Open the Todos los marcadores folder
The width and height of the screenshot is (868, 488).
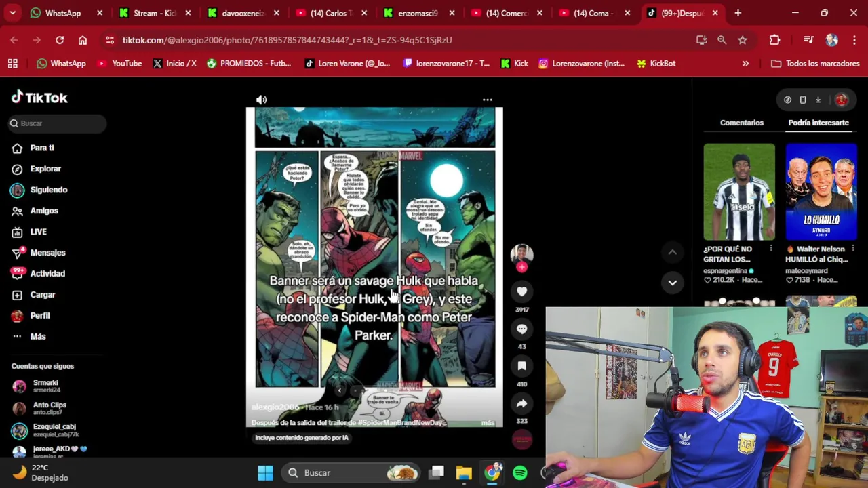coord(815,64)
